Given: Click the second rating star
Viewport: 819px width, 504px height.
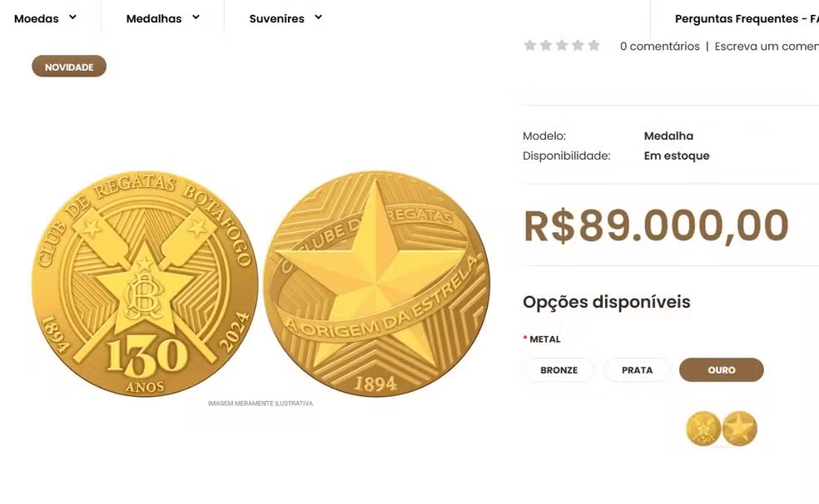Looking at the screenshot, I should pyautogui.click(x=545, y=46).
